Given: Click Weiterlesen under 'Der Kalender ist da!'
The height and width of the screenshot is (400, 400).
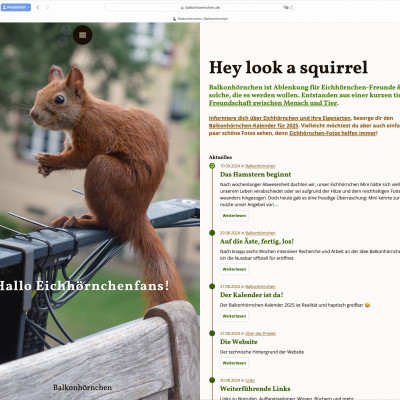Looking at the screenshot, I should tap(234, 316).
